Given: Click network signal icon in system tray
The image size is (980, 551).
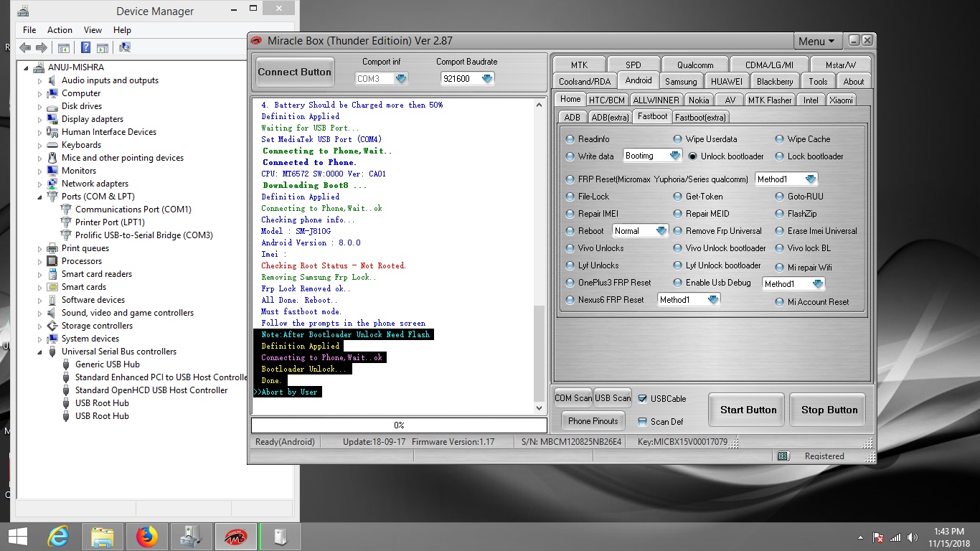Looking at the screenshot, I should tap(895, 537).
